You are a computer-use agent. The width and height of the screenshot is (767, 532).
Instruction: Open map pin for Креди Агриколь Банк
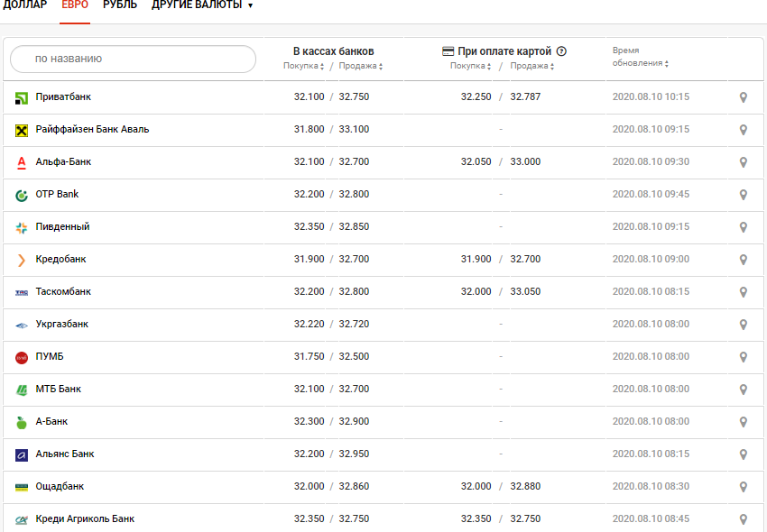pos(743,519)
